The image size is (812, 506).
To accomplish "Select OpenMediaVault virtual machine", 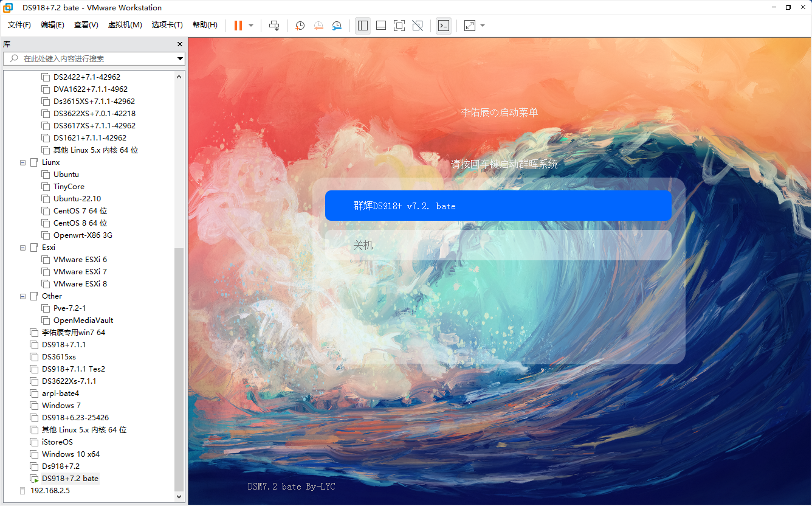I will [x=83, y=321].
